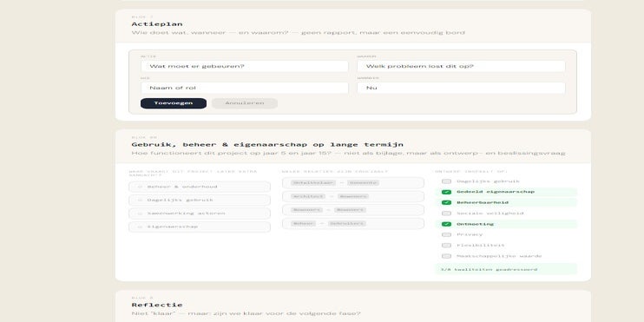Image resolution: width=644 pixels, height=322 pixels.
Task: Select the 'Beheer & onderhoud' option
Action: pyautogui.click(x=200, y=187)
